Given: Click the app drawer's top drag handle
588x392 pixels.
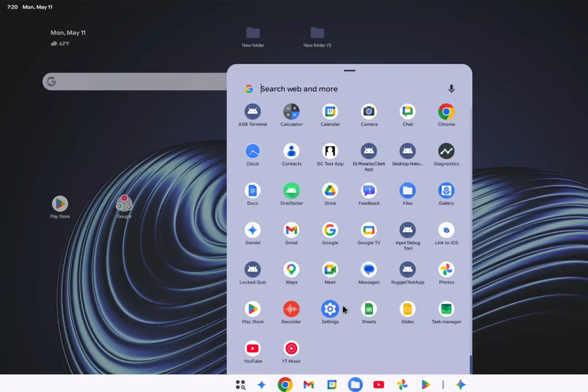Looking at the screenshot, I should [x=349, y=71].
